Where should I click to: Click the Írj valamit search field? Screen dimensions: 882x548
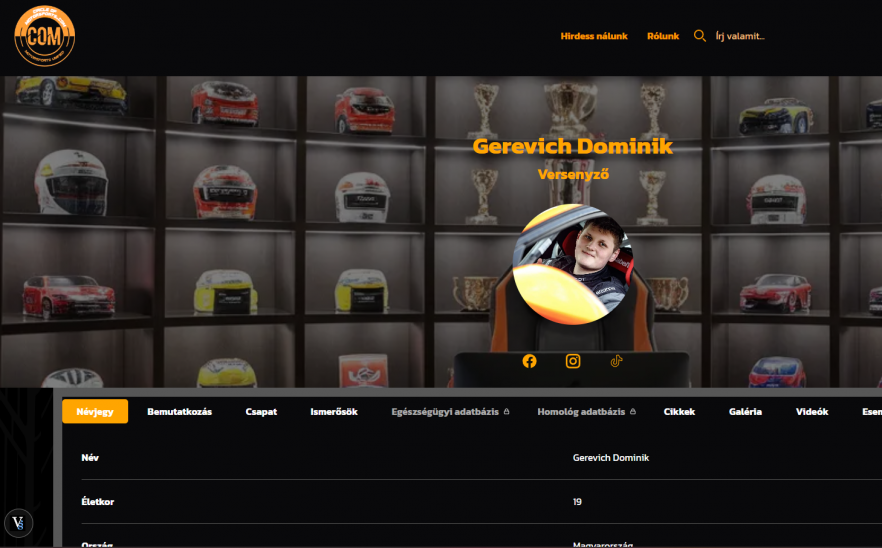(740, 36)
